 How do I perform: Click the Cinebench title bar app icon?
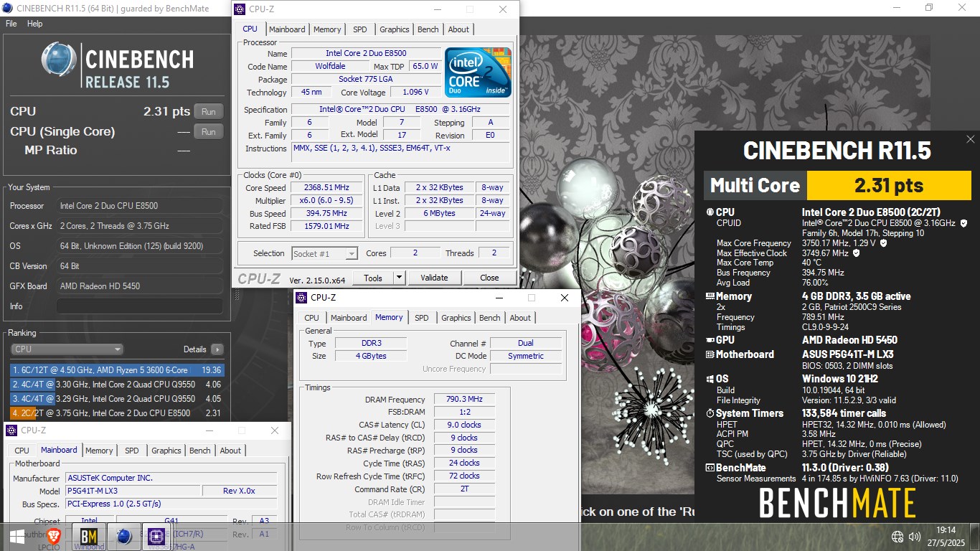click(8, 8)
